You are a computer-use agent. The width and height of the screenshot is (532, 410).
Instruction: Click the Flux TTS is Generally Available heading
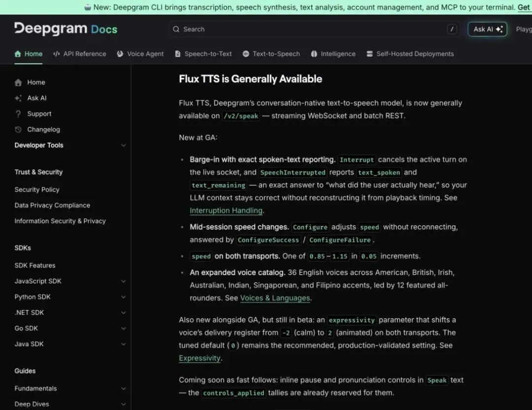(250, 79)
